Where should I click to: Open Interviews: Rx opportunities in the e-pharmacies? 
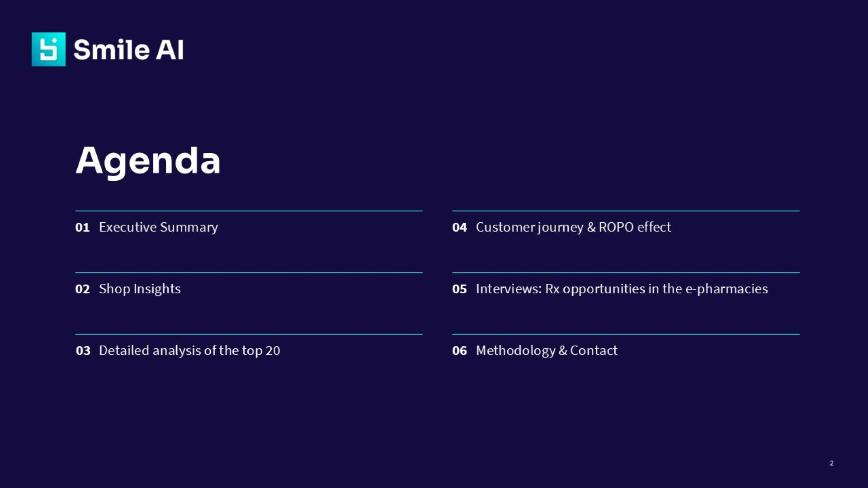tap(622, 289)
